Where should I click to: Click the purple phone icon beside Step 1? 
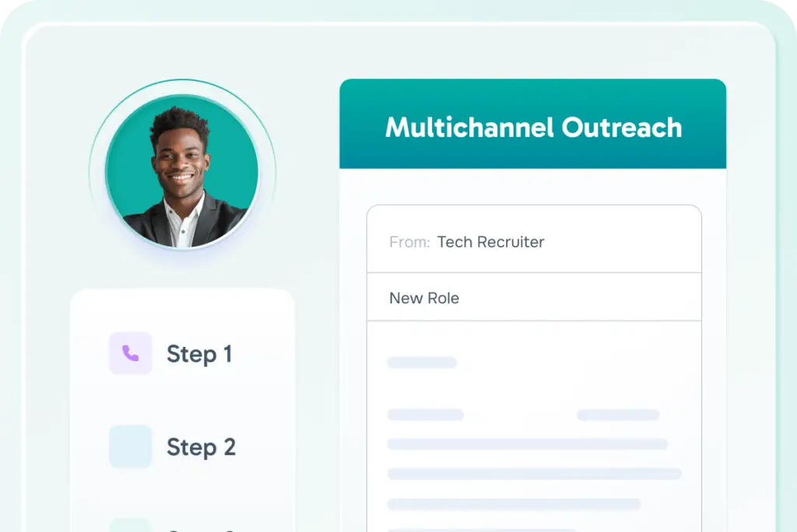coord(131,353)
